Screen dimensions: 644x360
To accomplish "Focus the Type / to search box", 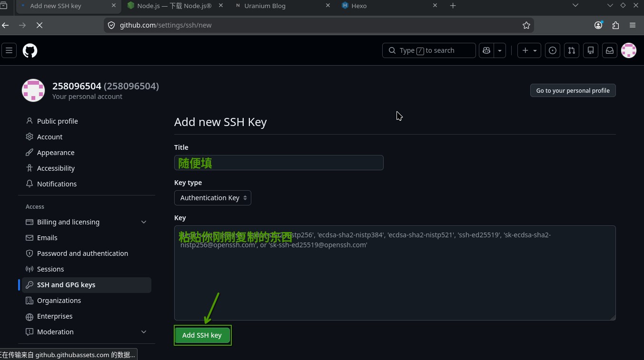I will [429, 50].
